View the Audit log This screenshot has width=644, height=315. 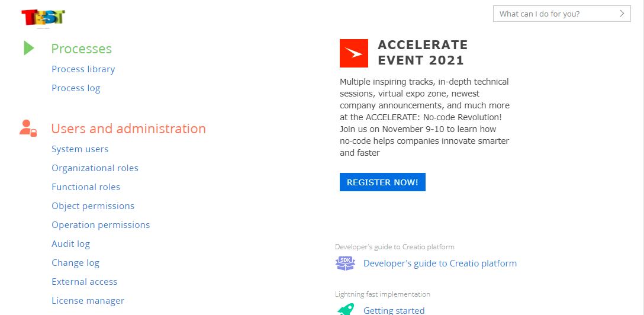[70, 244]
